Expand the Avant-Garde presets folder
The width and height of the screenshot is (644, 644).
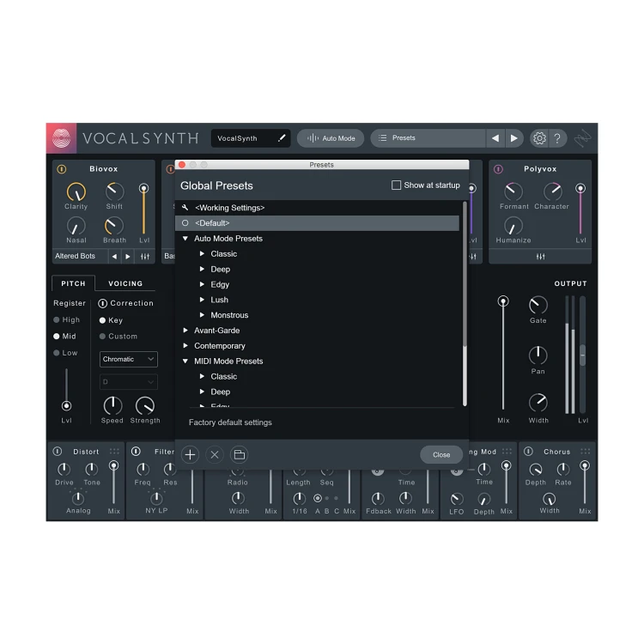[x=185, y=331]
